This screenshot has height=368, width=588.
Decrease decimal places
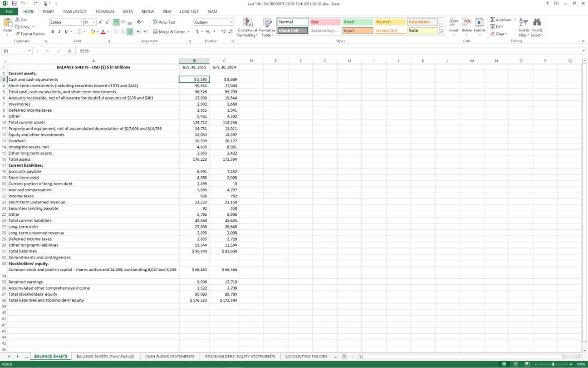230,32
